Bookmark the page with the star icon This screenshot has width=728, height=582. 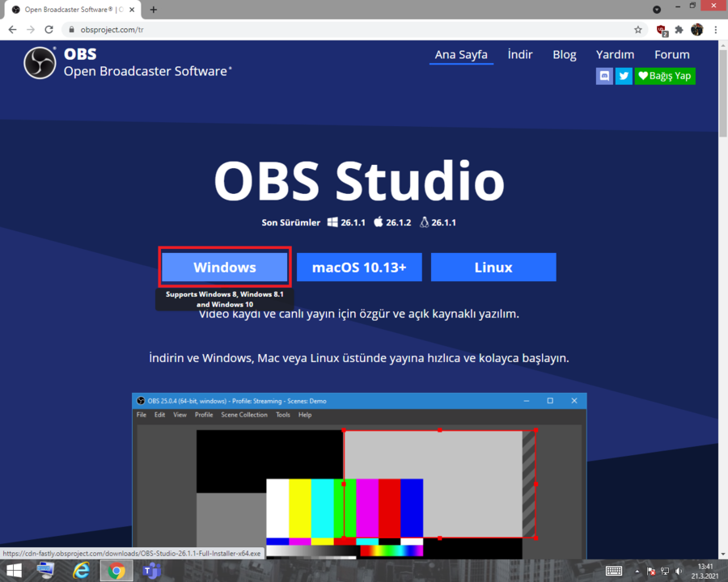[x=638, y=30]
